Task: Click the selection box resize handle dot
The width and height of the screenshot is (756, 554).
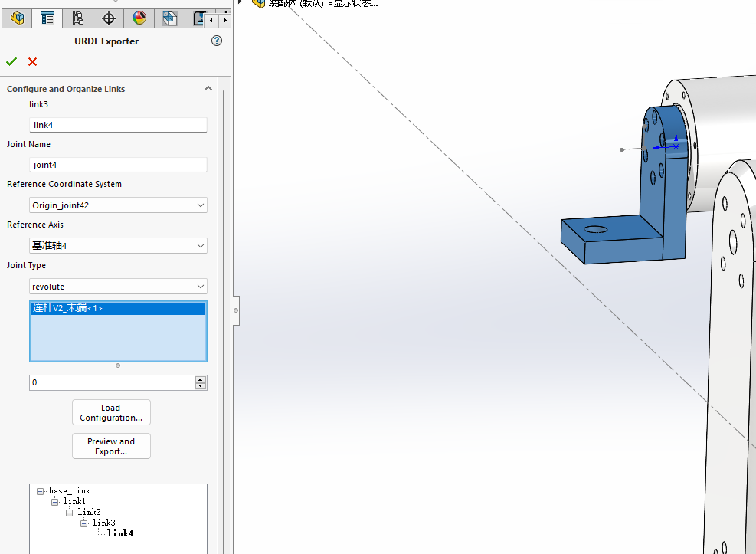Action: click(118, 366)
